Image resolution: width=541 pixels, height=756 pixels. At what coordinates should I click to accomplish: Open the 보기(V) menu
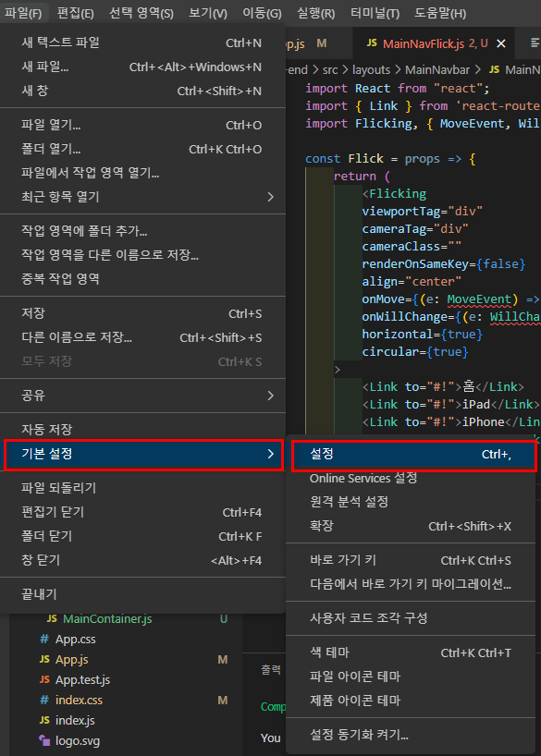coord(208,13)
